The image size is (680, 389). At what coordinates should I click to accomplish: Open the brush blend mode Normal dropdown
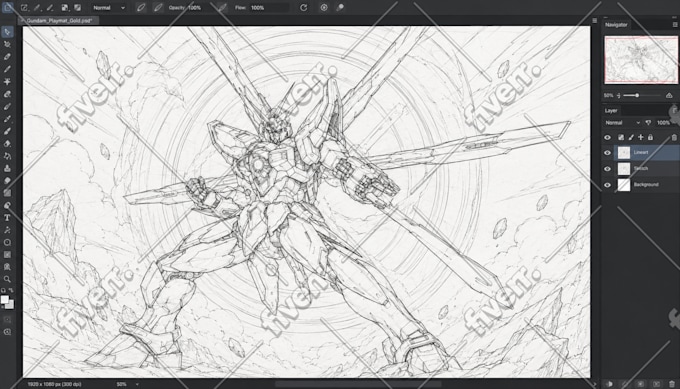tap(109, 7)
